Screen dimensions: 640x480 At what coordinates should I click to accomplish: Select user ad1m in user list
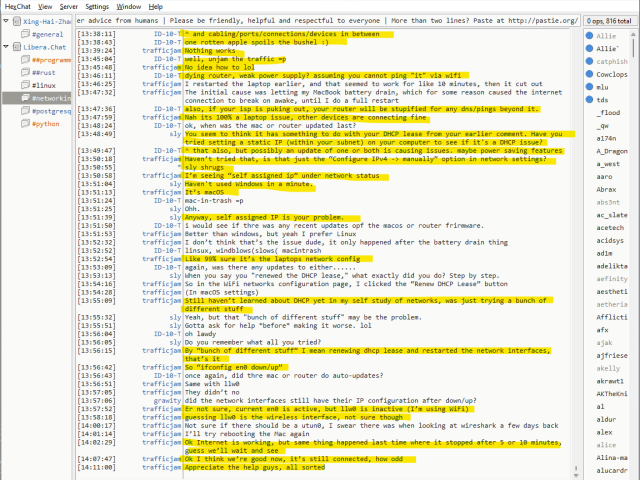[604, 253]
